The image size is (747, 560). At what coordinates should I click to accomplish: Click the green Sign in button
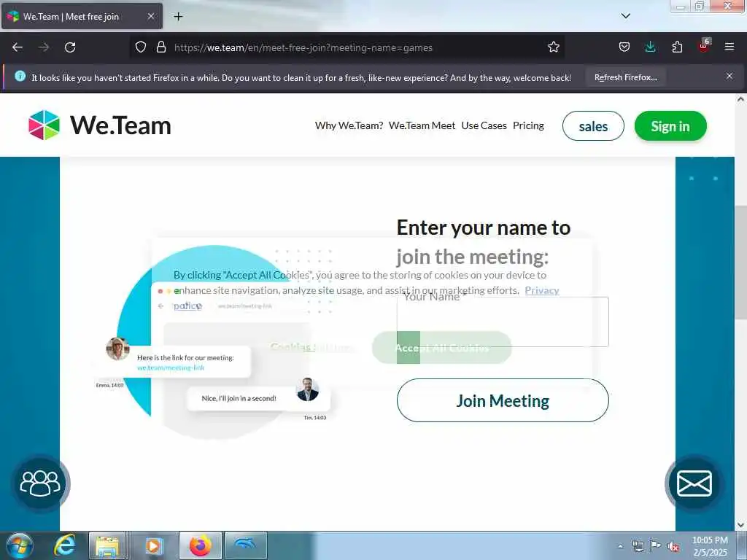click(670, 126)
